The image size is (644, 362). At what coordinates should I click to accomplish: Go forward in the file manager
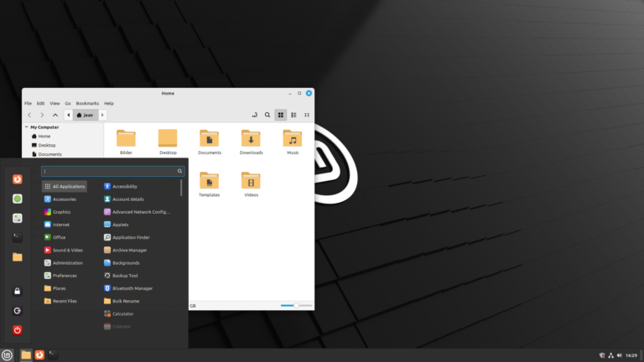point(42,115)
